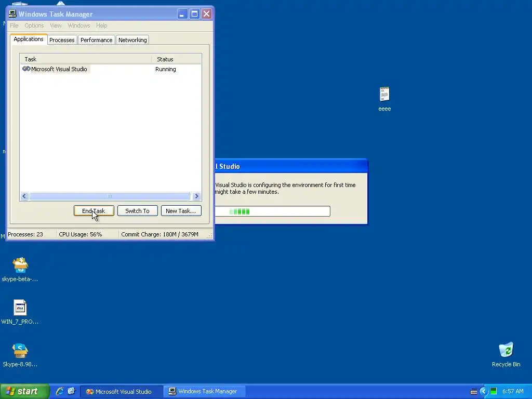Open the View menu in Task Manager
The width and height of the screenshot is (532, 399).
coord(56,25)
